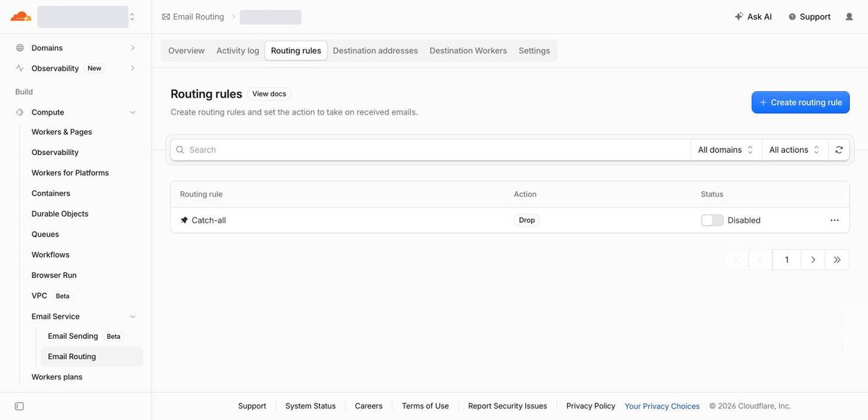Open Workers plans in sidebar
Viewport: 868px width, 420px height.
click(57, 377)
